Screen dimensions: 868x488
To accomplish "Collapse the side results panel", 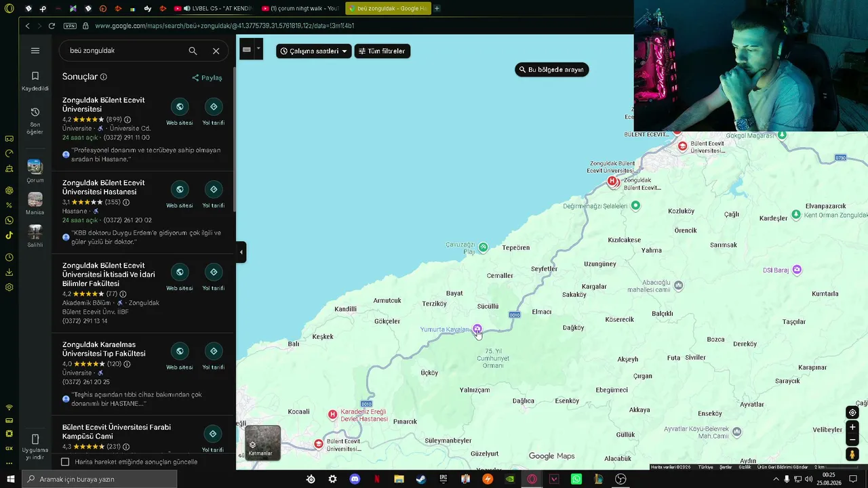I will click(241, 252).
